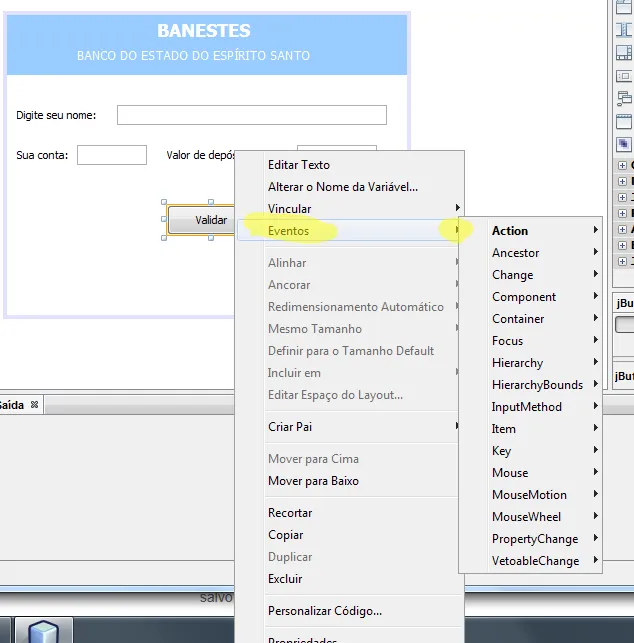The width and height of the screenshot is (634, 643).
Task: Click the disabled Alinhar menu entry
Action: [x=350, y=263]
